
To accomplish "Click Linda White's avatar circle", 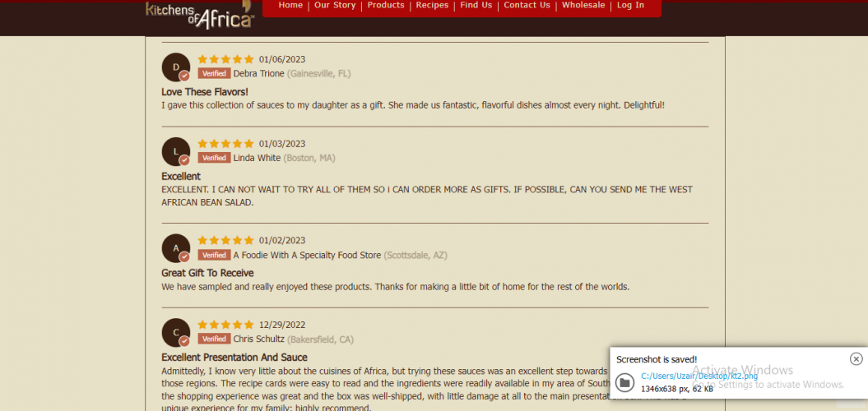I will coord(176,151).
